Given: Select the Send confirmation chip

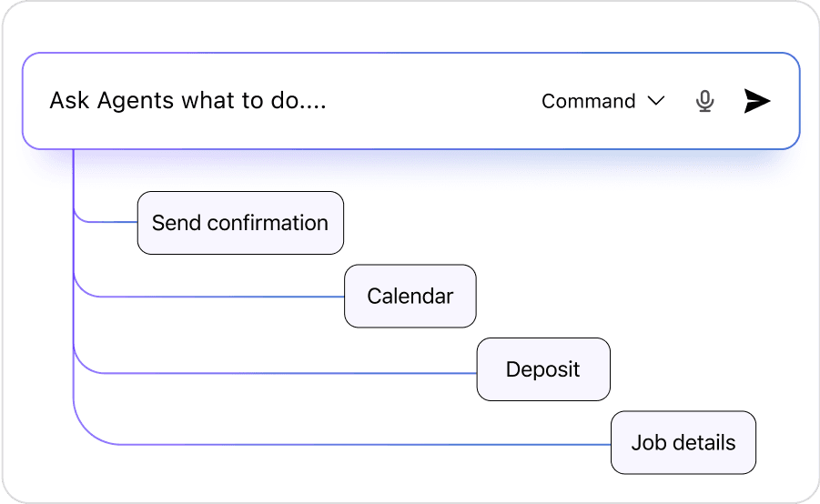Looking at the screenshot, I should 240,223.
